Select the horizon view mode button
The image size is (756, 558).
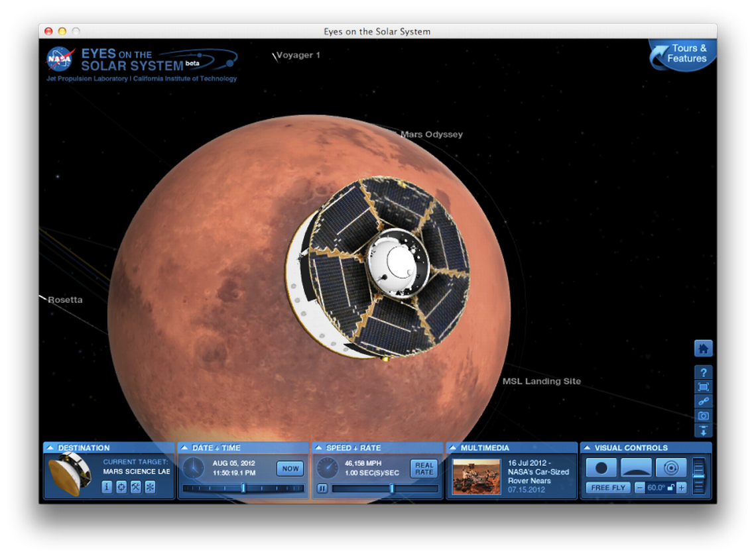(x=636, y=468)
